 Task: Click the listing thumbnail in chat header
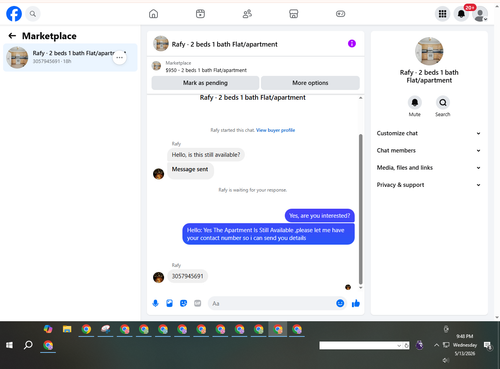[x=161, y=44]
